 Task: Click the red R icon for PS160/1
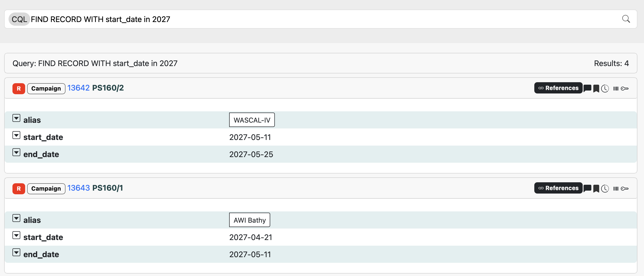pyautogui.click(x=19, y=188)
